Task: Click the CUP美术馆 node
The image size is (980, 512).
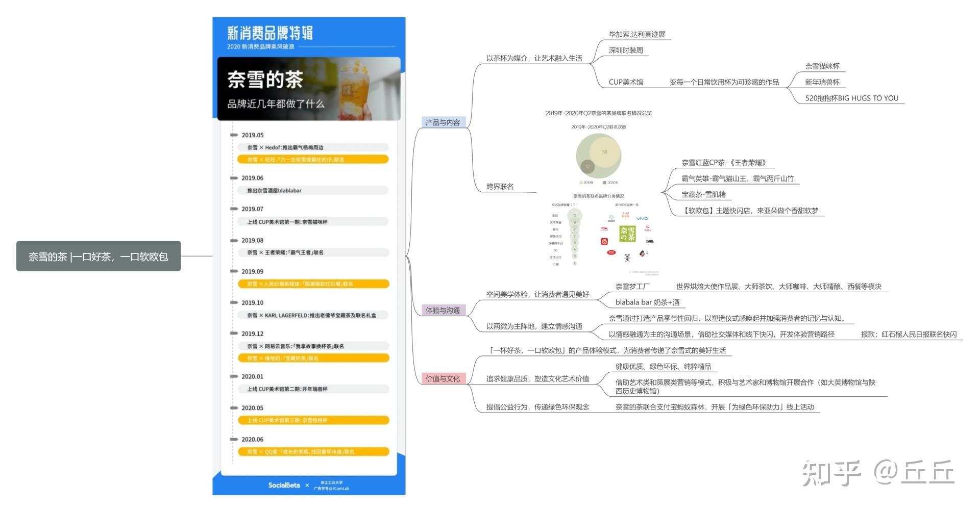Action: (x=626, y=82)
